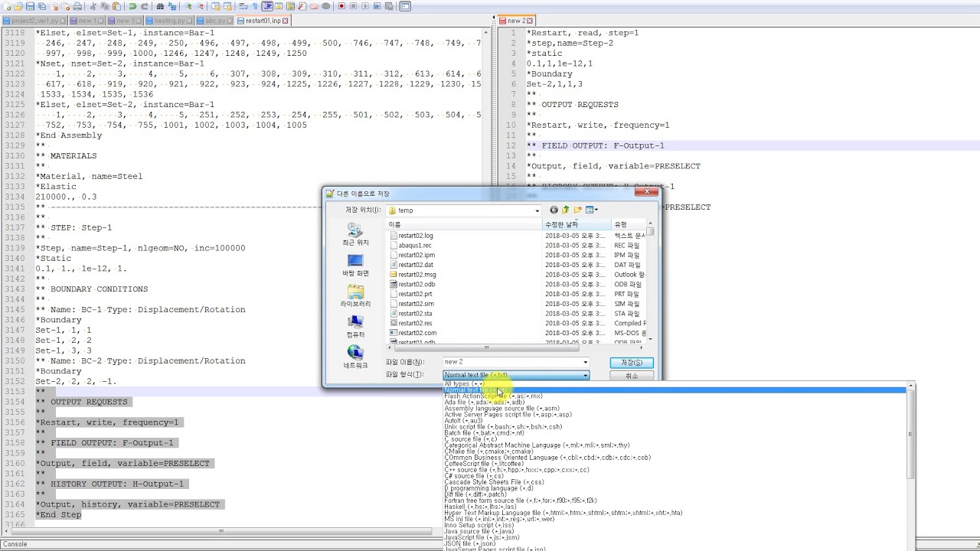The width and height of the screenshot is (980, 551).
Task: Click the 취소 cancel button
Action: coord(632,376)
